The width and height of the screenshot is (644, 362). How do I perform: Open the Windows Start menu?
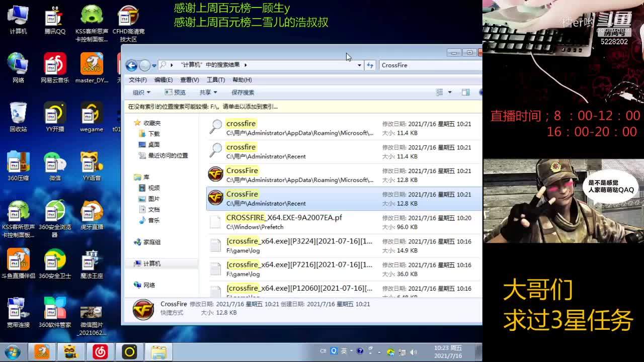pyautogui.click(x=12, y=352)
